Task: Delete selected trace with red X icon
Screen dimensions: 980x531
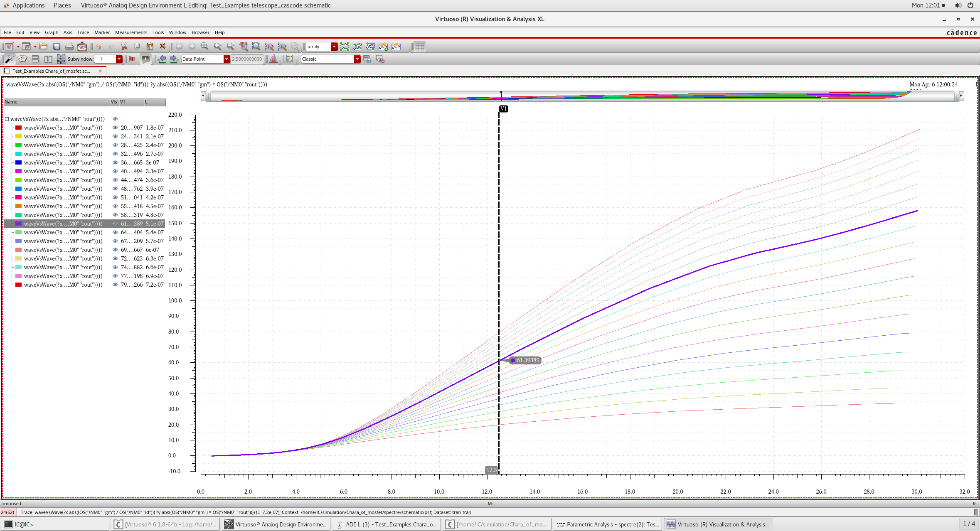Action: (x=163, y=47)
